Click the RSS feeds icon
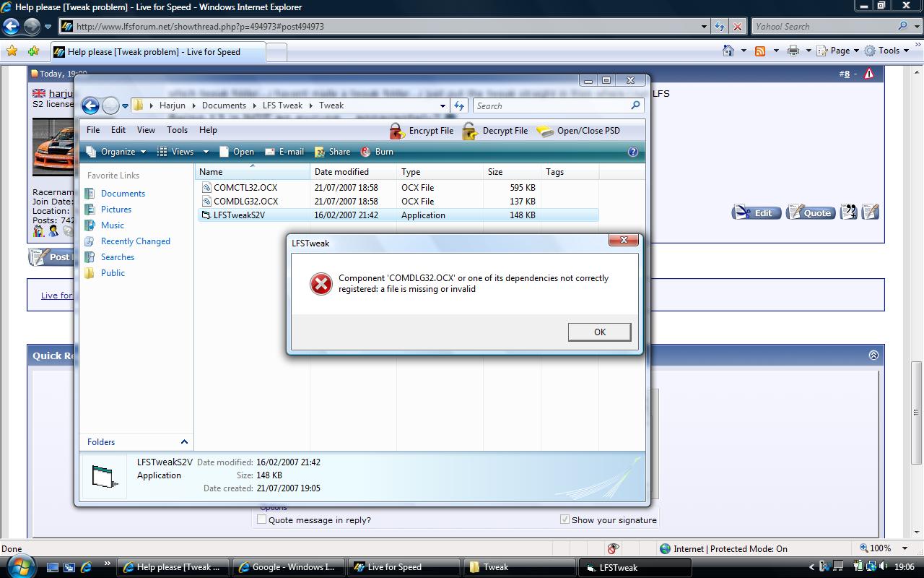Screen dimensions: 924x578 tap(759, 51)
